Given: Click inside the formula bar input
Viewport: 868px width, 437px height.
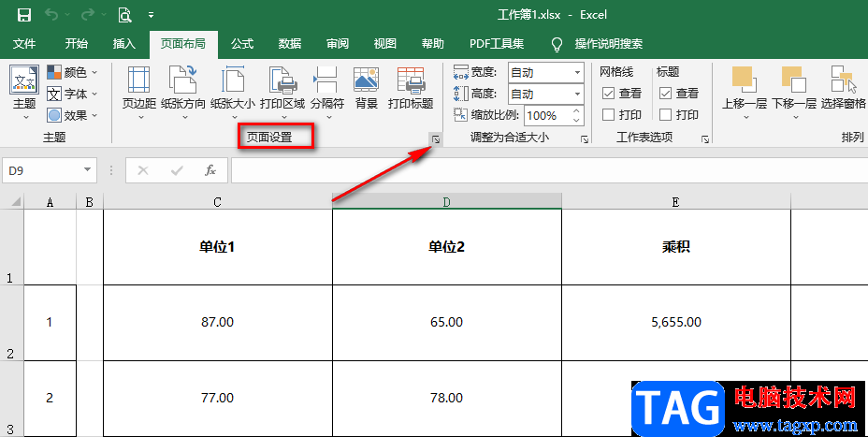Looking at the screenshot, I should pos(549,170).
